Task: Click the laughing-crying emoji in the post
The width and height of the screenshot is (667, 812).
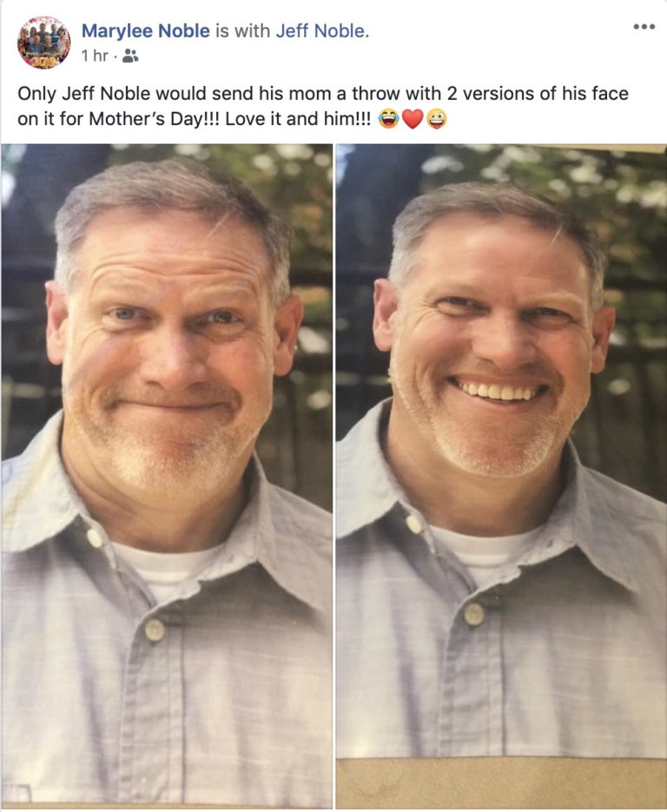Action: point(388,119)
